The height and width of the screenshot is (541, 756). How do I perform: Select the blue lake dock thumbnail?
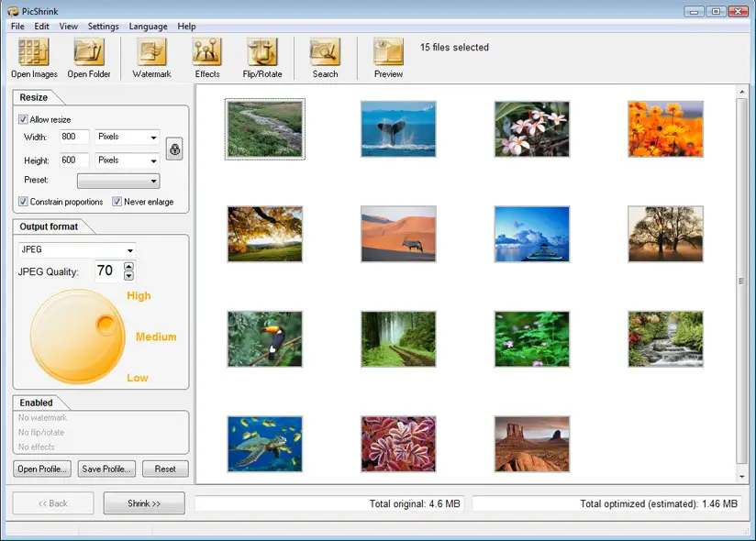pyautogui.click(x=532, y=234)
